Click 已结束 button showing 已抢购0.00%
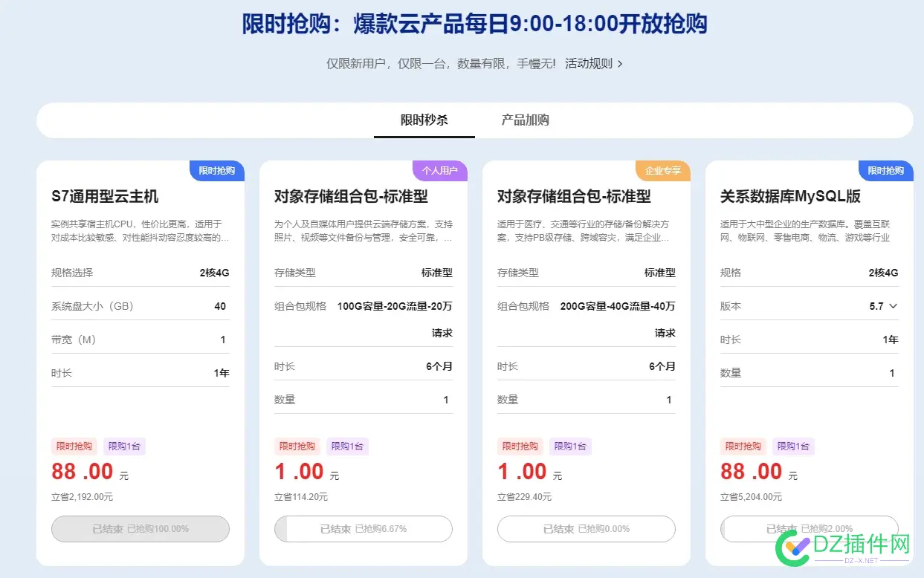 (587, 529)
